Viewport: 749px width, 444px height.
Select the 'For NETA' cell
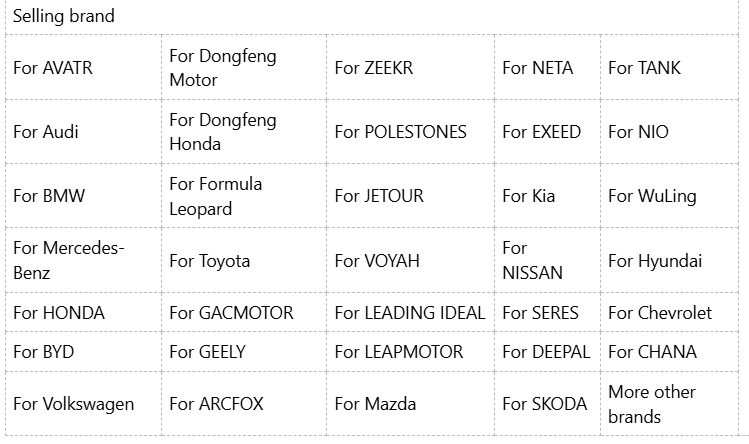[538, 68]
